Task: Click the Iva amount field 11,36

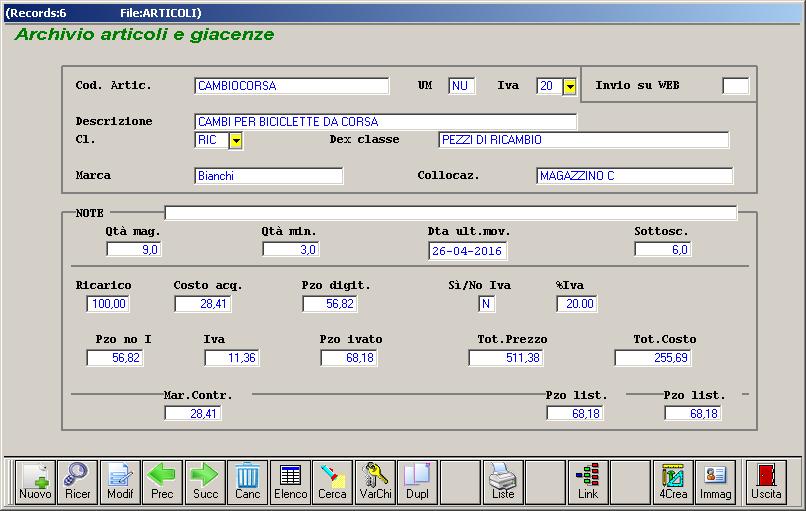Action: (232, 358)
